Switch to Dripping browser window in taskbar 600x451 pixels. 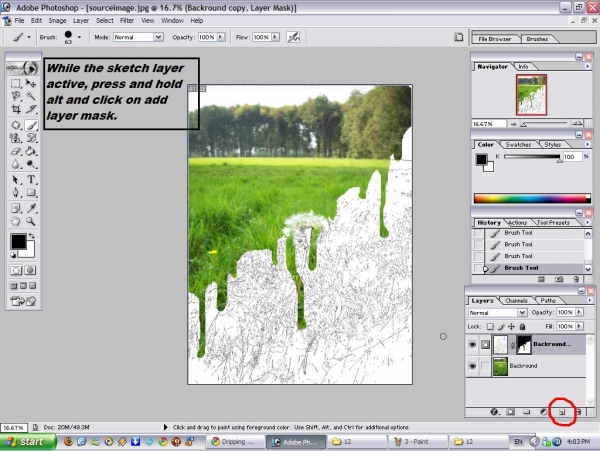point(235,442)
